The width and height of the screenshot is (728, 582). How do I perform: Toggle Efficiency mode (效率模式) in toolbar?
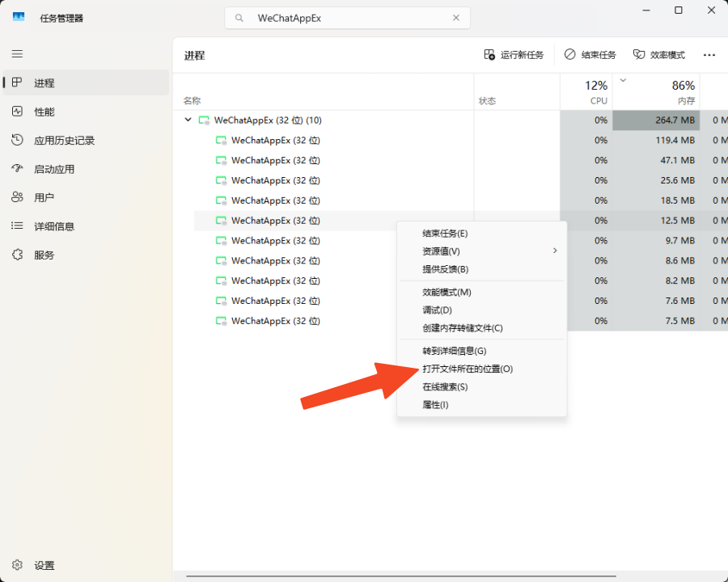coord(658,55)
